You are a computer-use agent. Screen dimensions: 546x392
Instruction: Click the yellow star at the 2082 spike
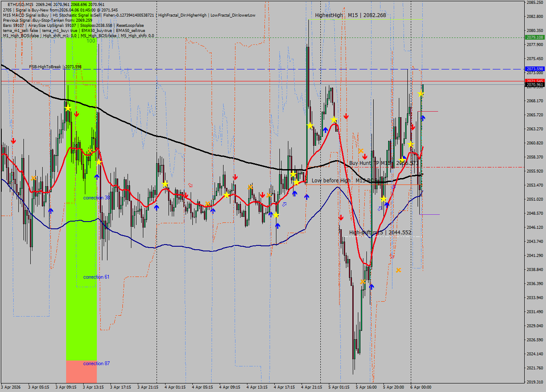(309, 125)
